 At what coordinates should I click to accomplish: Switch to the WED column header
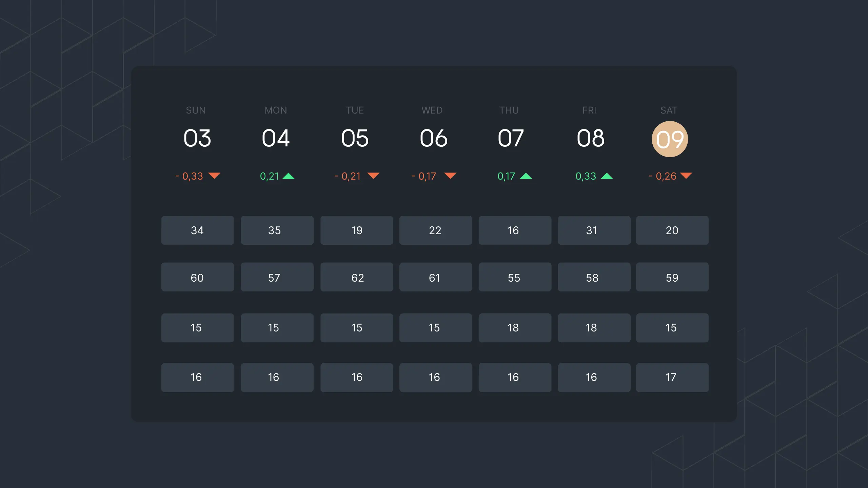432,110
